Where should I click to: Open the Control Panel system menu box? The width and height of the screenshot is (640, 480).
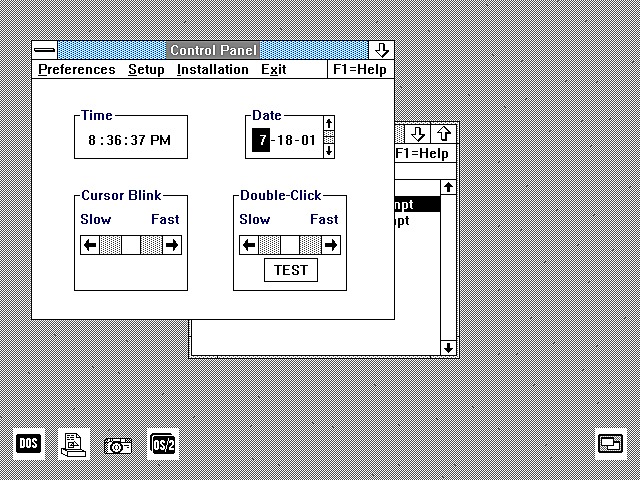click(44, 50)
